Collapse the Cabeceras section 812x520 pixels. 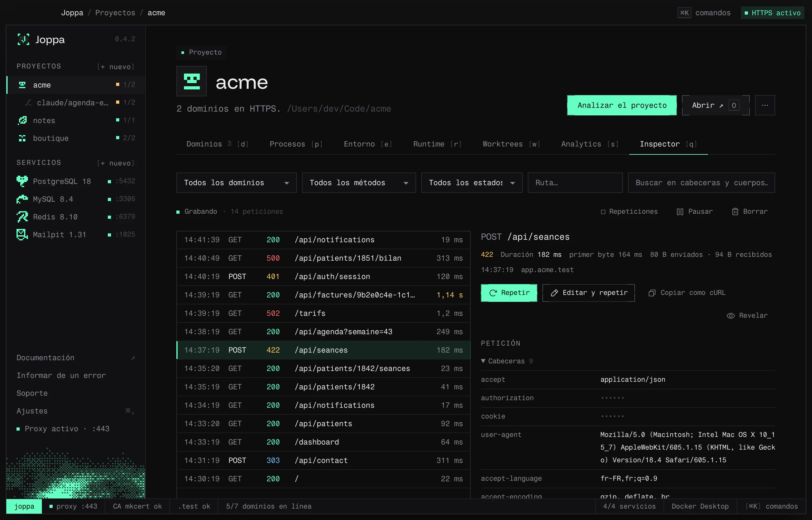coord(506,361)
